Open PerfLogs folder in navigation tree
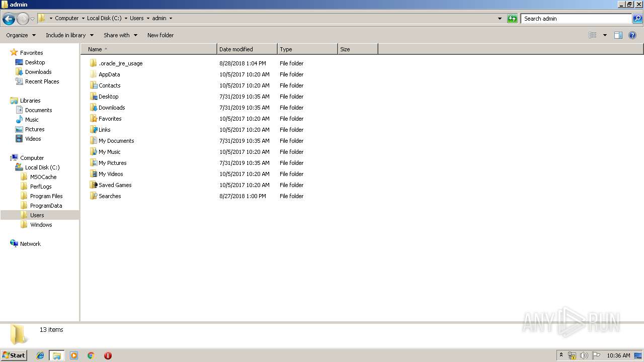This screenshot has height=362, width=644. [x=41, y=187]
